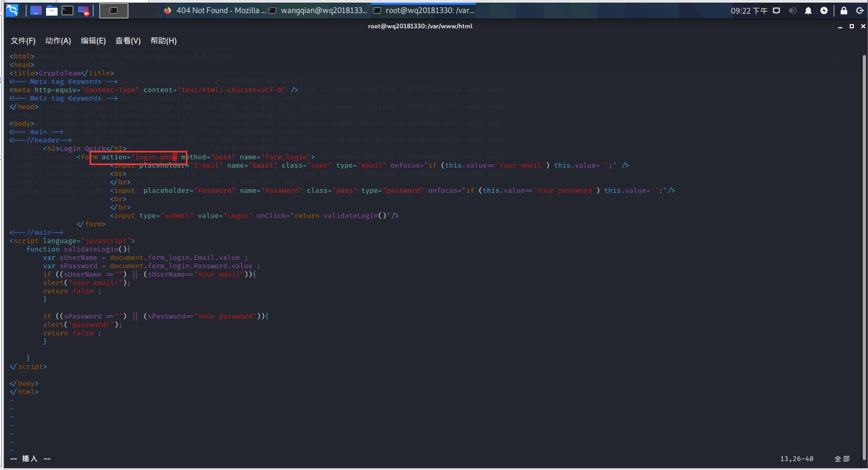Place cursor on <h2>Login Quick</h2> text
This screenshot has height=470, width=868.
tap(85, 149)
